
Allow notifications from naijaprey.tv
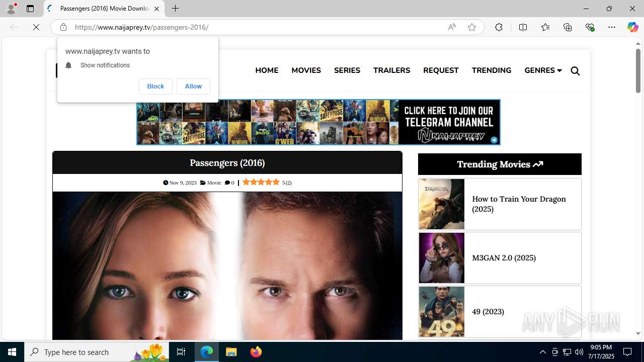tap(193, 86)
